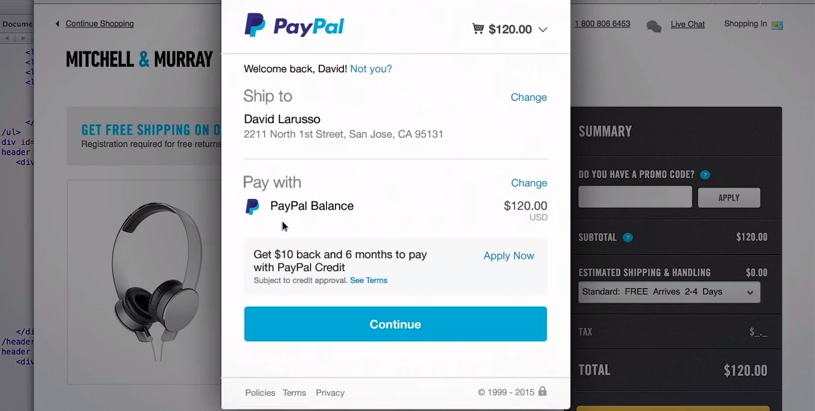This screenshot has height=411, width=815.
Task: Open See Terms for PayPal Credit
Action: tap(368, 281)
